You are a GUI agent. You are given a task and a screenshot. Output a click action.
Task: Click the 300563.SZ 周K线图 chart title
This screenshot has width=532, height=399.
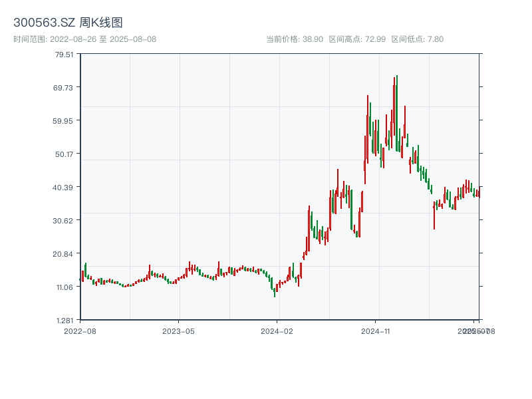(x=68, y=23)
